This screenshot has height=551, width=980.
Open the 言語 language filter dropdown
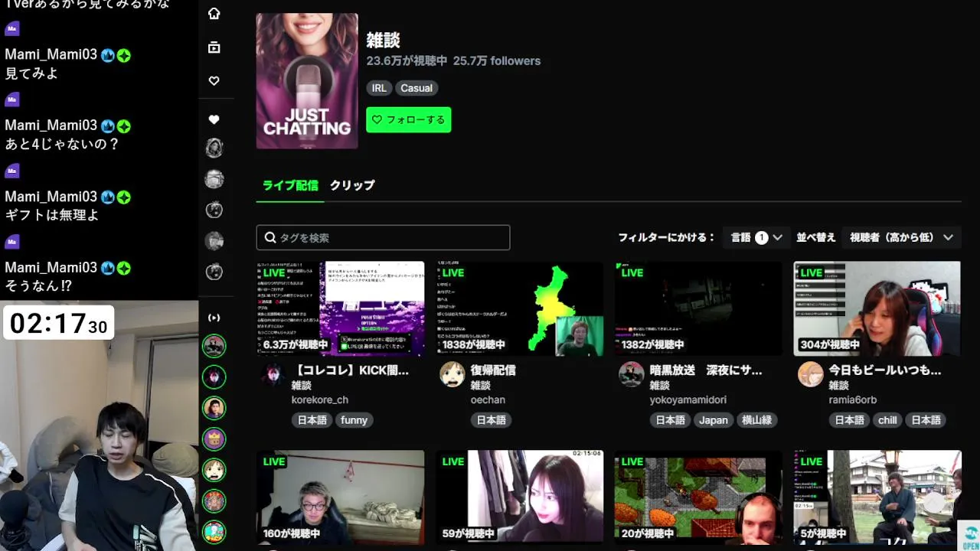click(x=756, y=237)
